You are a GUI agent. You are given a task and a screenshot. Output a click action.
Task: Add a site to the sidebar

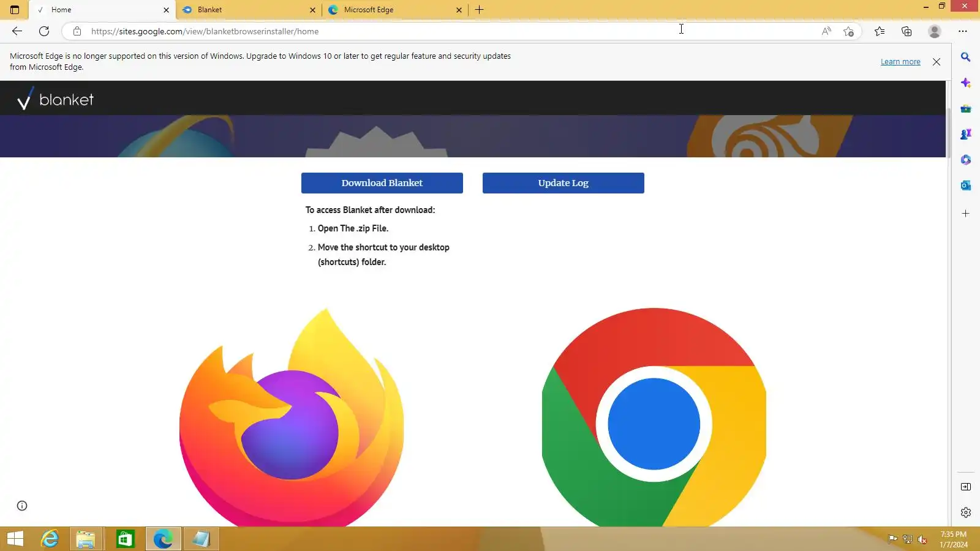click(966, 214)
